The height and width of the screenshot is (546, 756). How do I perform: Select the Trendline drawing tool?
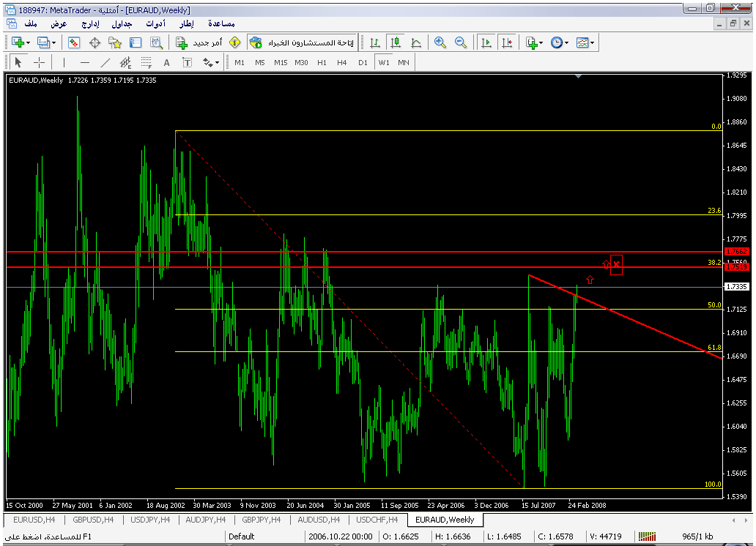click(x=105, y=62)
